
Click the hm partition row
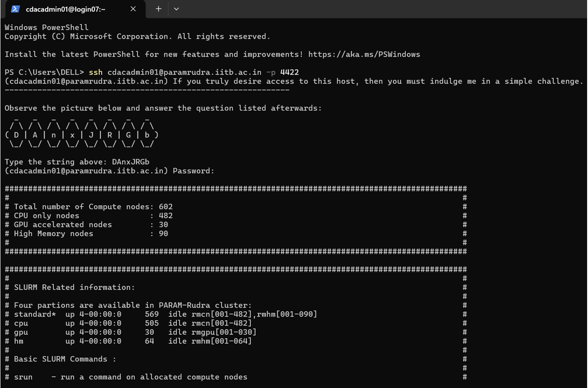(132, 341)
